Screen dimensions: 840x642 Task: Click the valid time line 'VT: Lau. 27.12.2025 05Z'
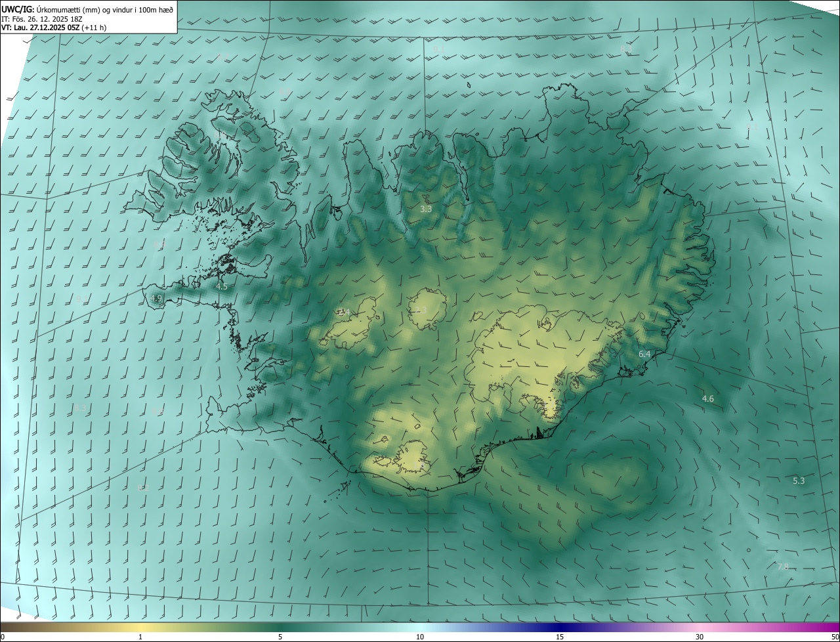54,28
